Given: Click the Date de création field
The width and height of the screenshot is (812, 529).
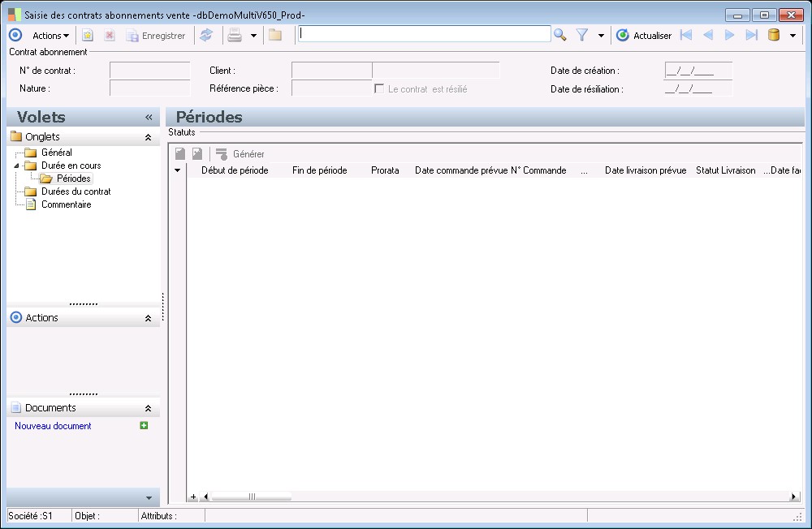Looking at the screenshot, I should [x=698, y=71].
